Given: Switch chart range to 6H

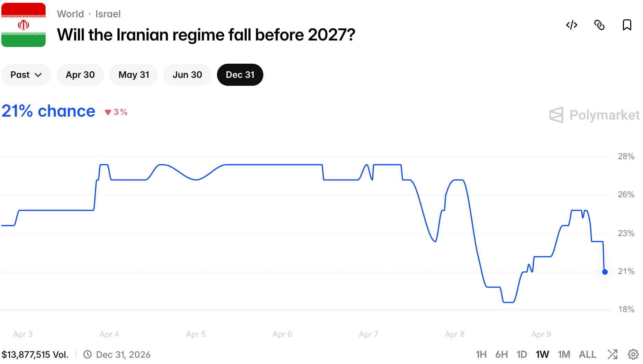Looking at the screenshot, I should [501, 354].
